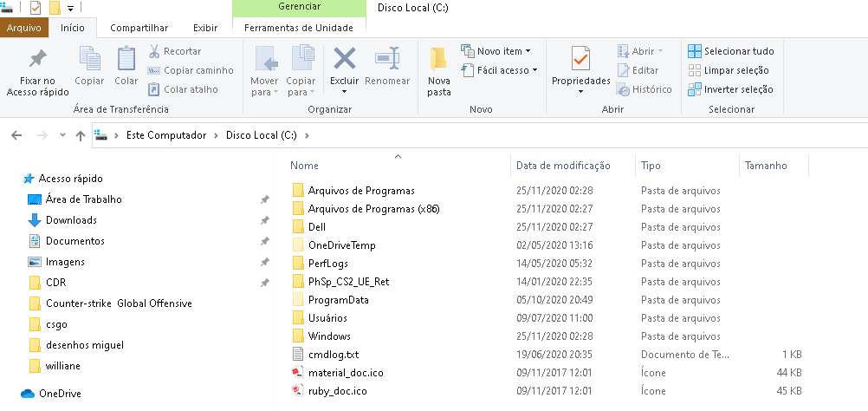Open Acesso rápido in navigation pane

point(62,179)
